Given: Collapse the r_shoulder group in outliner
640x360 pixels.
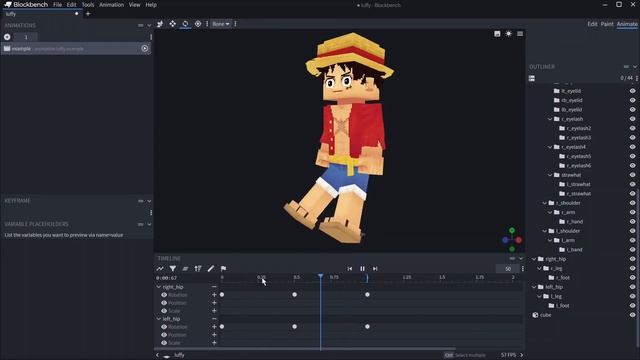Looking at the screenshot, I should tap(544, 203).
